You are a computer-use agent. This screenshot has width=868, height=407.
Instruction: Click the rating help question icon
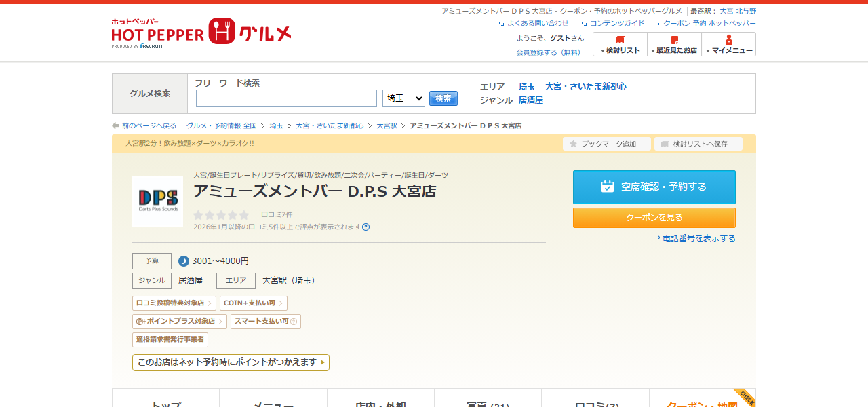pyautogui.click(x=366, y=227)
